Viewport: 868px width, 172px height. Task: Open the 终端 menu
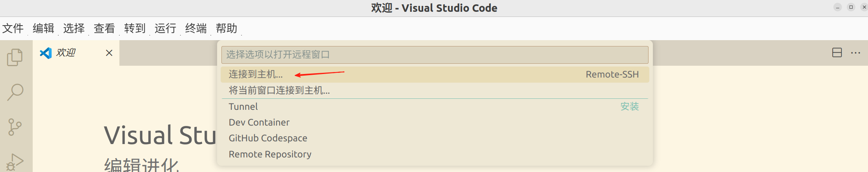[196, 28]
